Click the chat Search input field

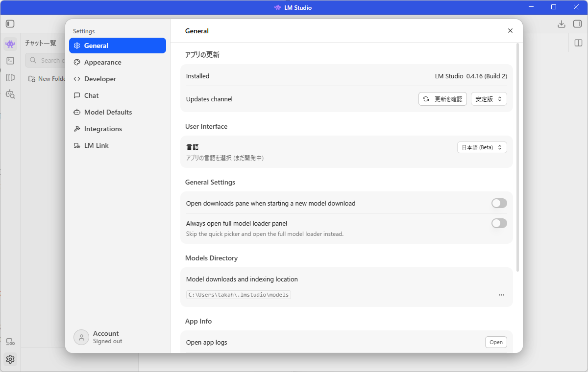tap(45, 60)
